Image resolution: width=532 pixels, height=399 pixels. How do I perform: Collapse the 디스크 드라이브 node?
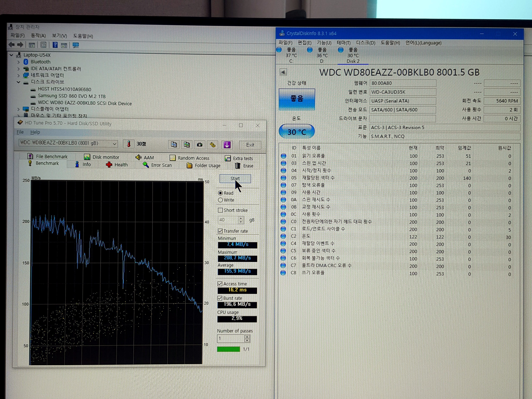pyautogui.click(x=18, y=82)
